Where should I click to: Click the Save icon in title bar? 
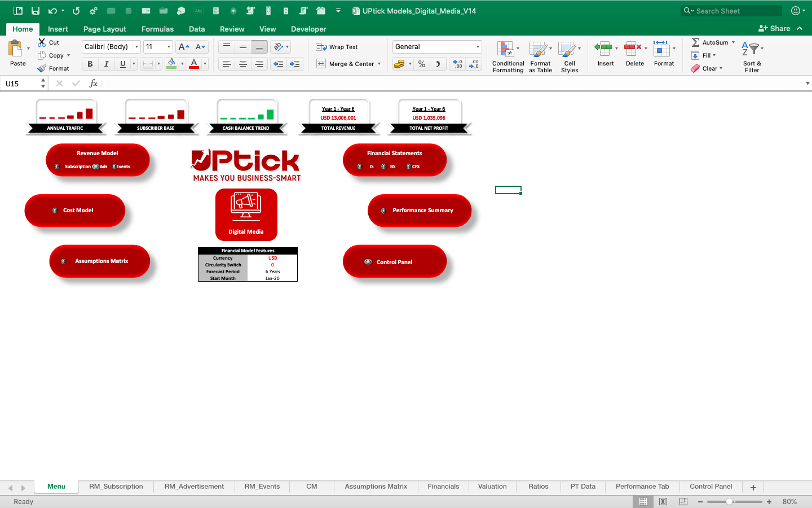click(x=35, y=11)
